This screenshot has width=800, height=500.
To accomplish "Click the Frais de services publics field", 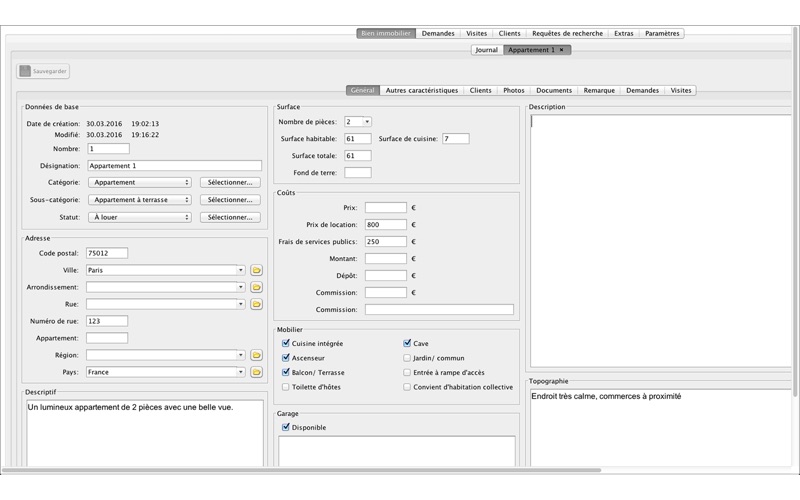I will [386, 241].
